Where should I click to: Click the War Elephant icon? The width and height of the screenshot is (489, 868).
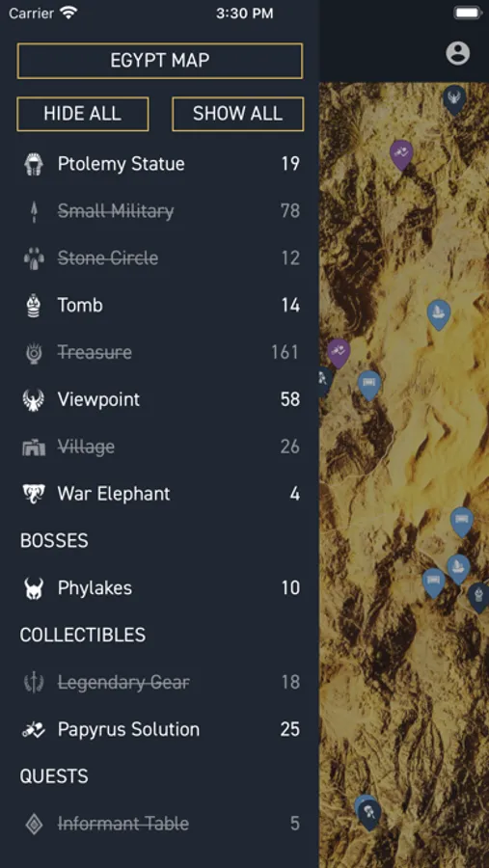coord(34,494)
